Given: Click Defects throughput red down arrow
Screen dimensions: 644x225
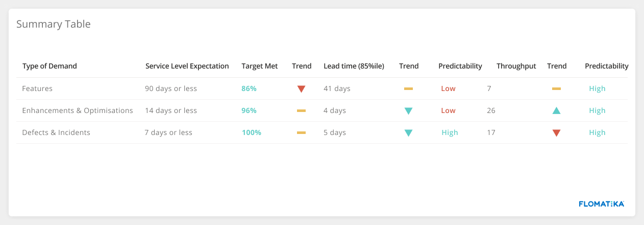Looking at the screenshot, I should coord(556,133).
